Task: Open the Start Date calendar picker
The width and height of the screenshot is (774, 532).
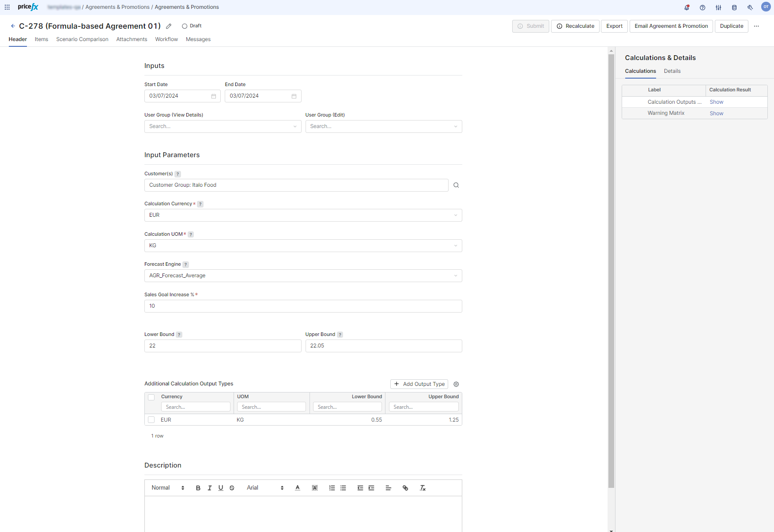Action: (x=214, y=96)
